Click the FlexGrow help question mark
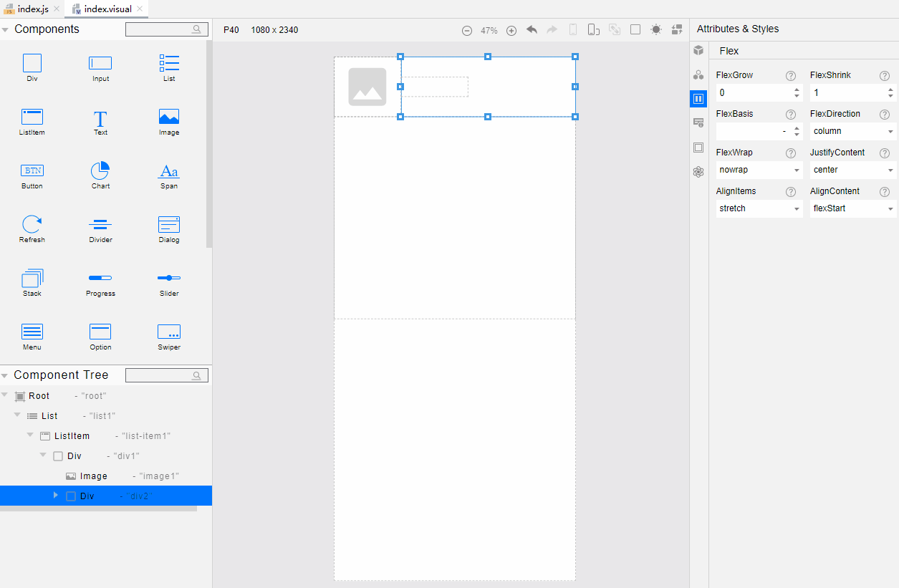Image resolution: width=899 pixels, height=588 pixels. pos(791,76)
